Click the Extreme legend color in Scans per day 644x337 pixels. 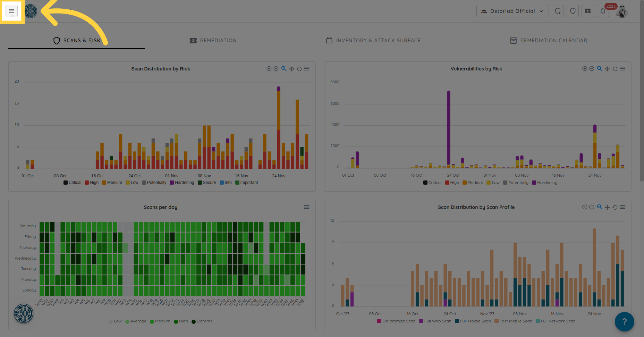tap(194, 321)
